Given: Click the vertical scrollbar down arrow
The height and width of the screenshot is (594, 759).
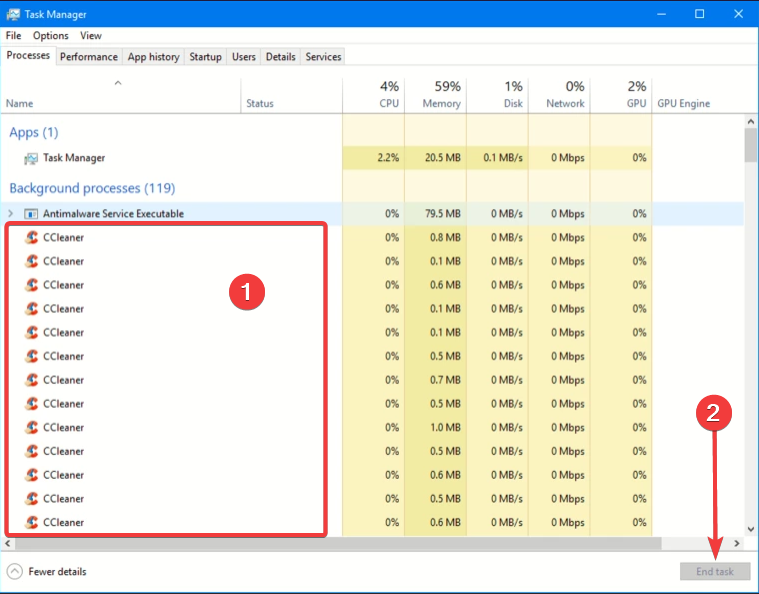Looking at the screenshot, I should [751, 529].
